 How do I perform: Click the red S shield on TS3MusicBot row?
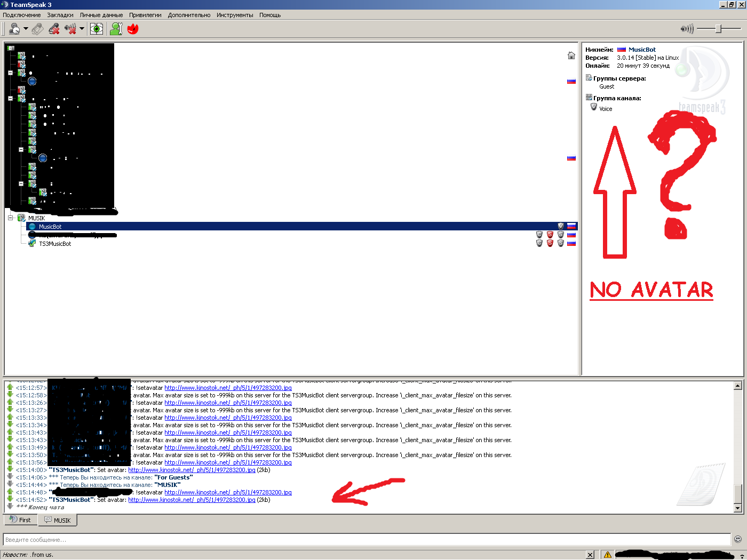[550, 243]
